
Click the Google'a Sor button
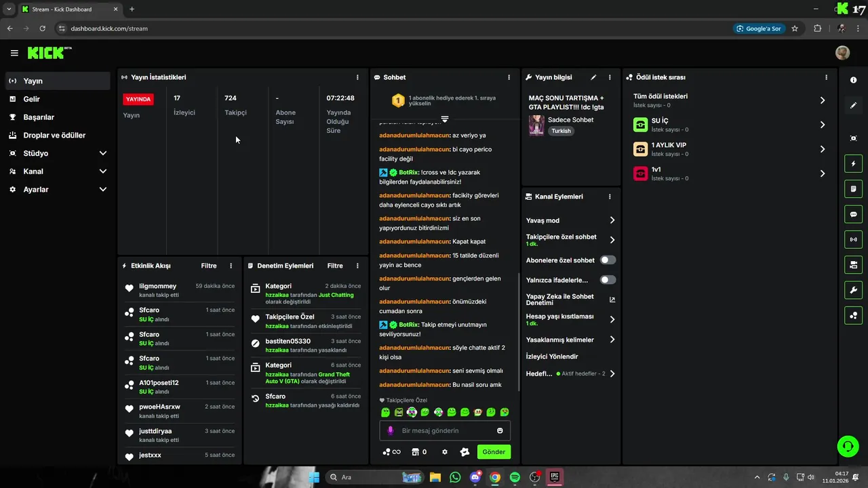(x=759, y=28)
